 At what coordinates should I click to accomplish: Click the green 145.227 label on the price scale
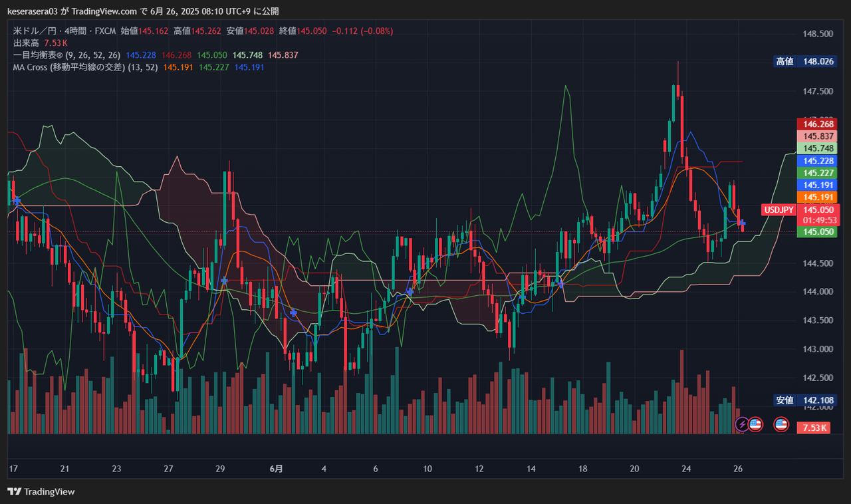(x=816, y=173)
